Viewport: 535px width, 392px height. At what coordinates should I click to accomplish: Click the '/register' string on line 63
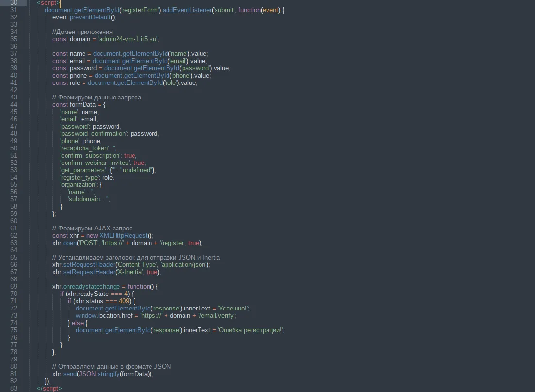click(x=172, y=243)
